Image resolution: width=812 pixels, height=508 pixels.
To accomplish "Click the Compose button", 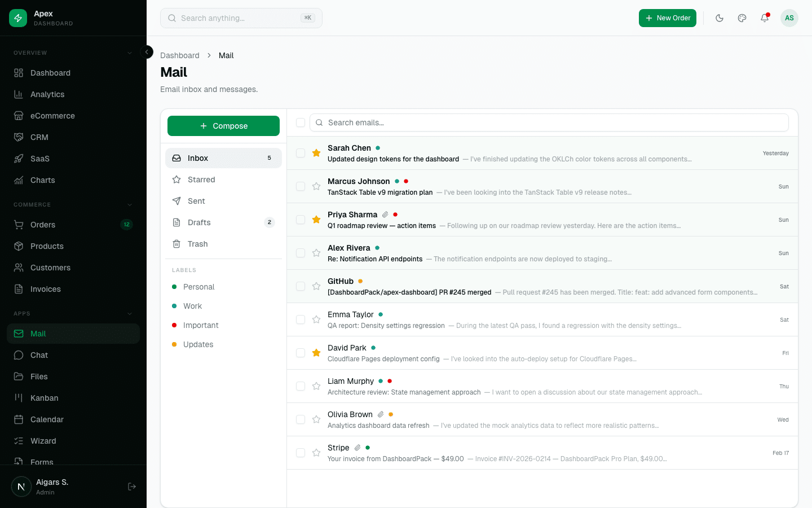I will point(223,126).
